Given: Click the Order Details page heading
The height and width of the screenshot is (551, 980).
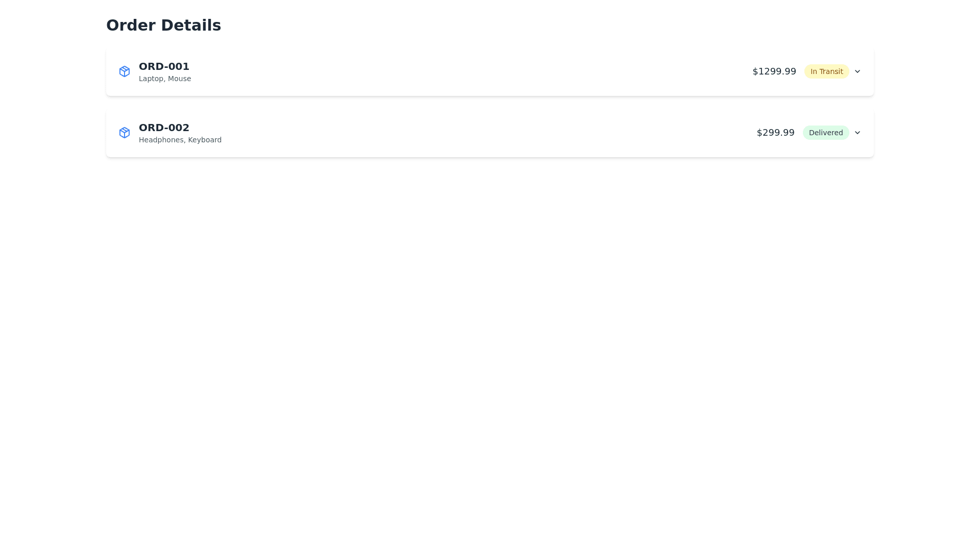Looking at the screenshot, I should 163,25.
